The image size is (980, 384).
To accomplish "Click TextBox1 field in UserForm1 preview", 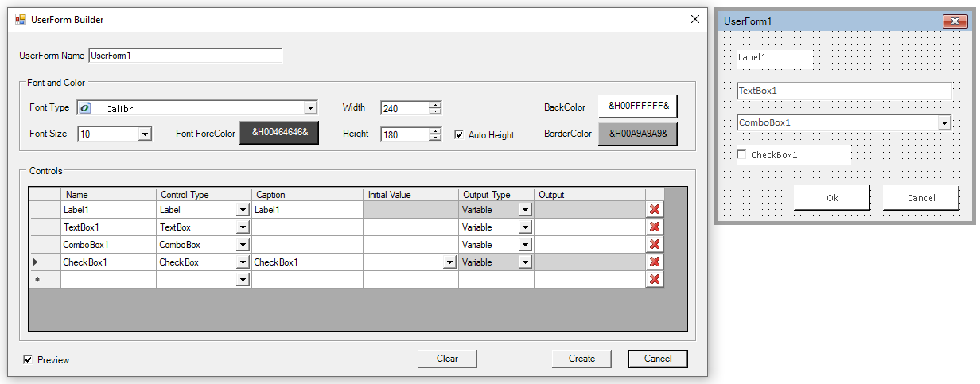I will 844,91.
